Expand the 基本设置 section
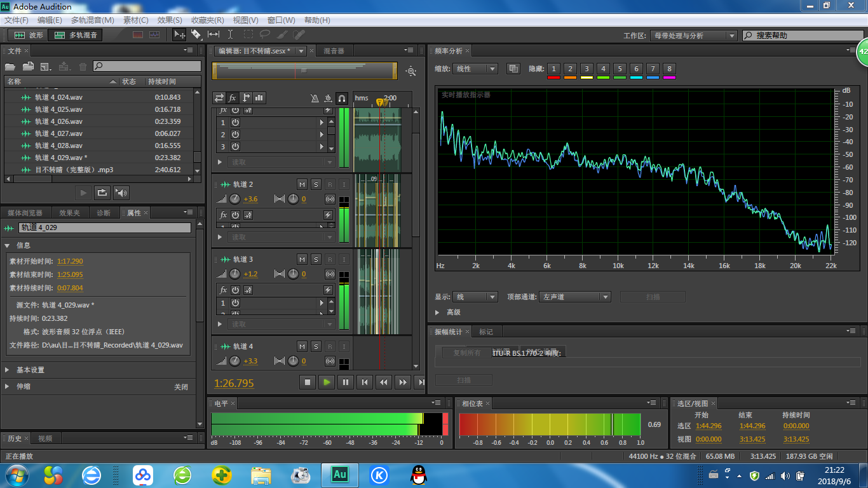Image resolution: width=868 pixels, height=488 pixels. 7,370
